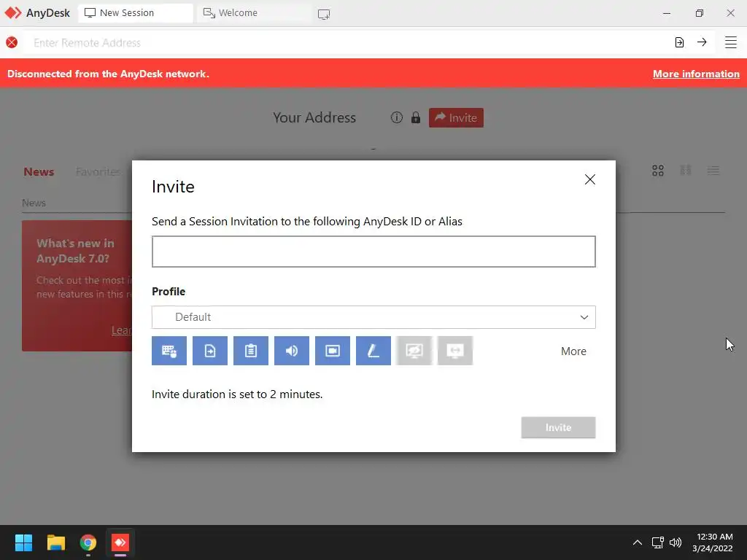Click the lock icon beside Your Address
Screen dimensions: 747x560
point(416,117)
